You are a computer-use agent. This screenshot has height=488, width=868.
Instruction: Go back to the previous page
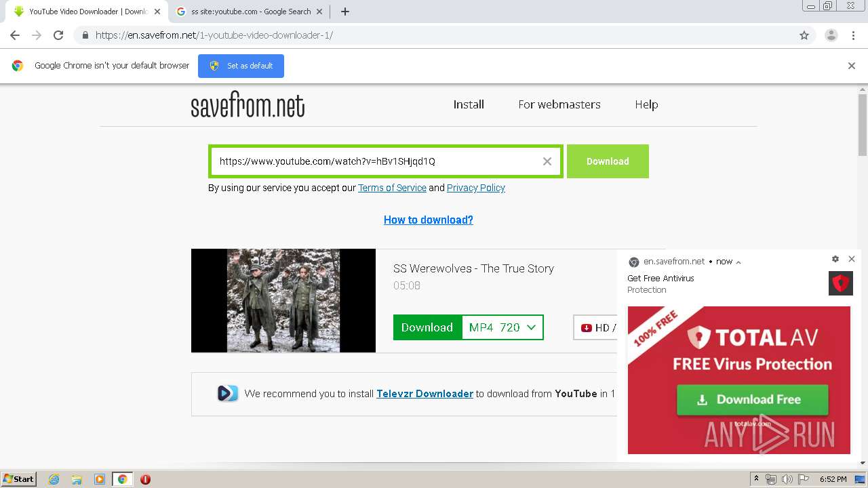click(15, 35)
